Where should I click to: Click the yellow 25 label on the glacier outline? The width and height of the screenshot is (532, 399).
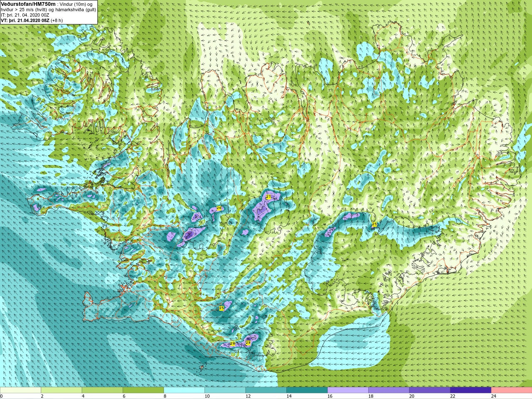click(x=374, y=224)
